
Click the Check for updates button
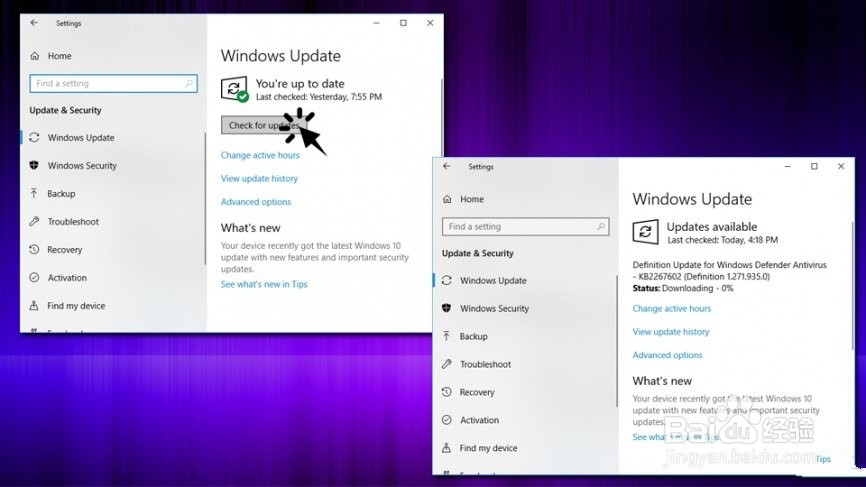263,125
